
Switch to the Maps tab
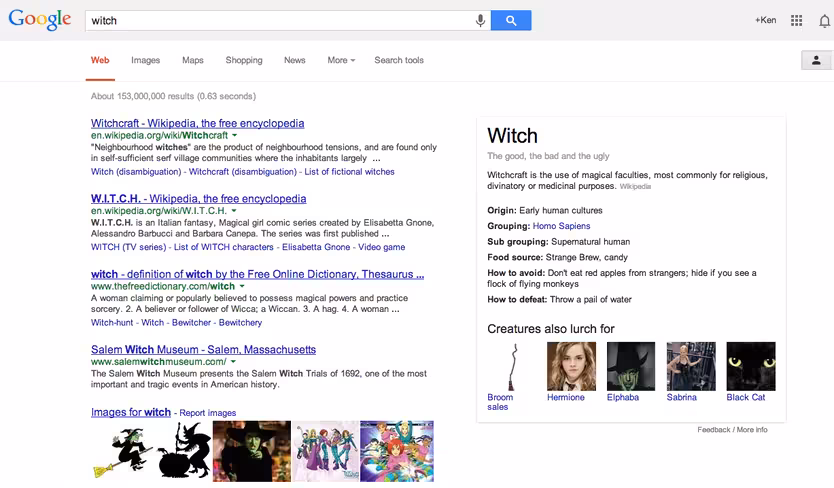(x=193, y=60)
